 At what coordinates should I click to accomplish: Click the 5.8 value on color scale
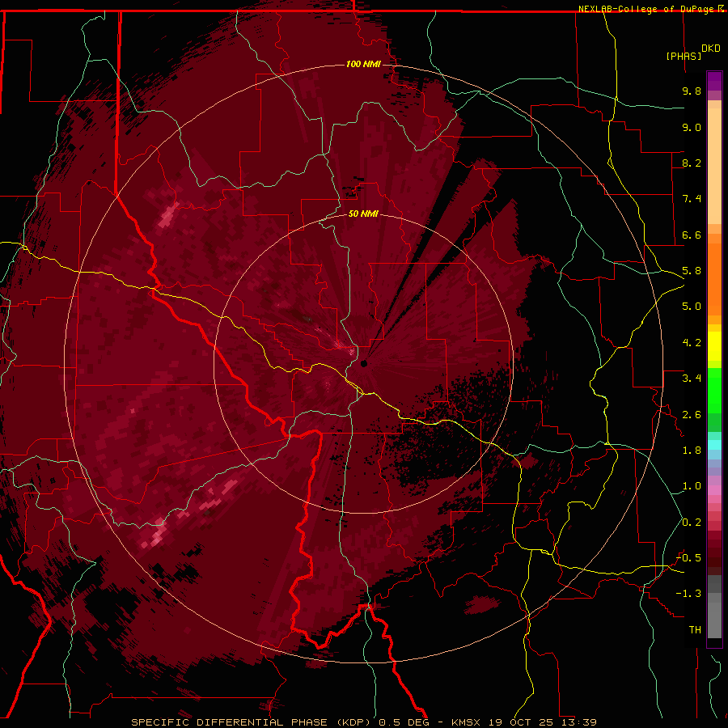692,271
